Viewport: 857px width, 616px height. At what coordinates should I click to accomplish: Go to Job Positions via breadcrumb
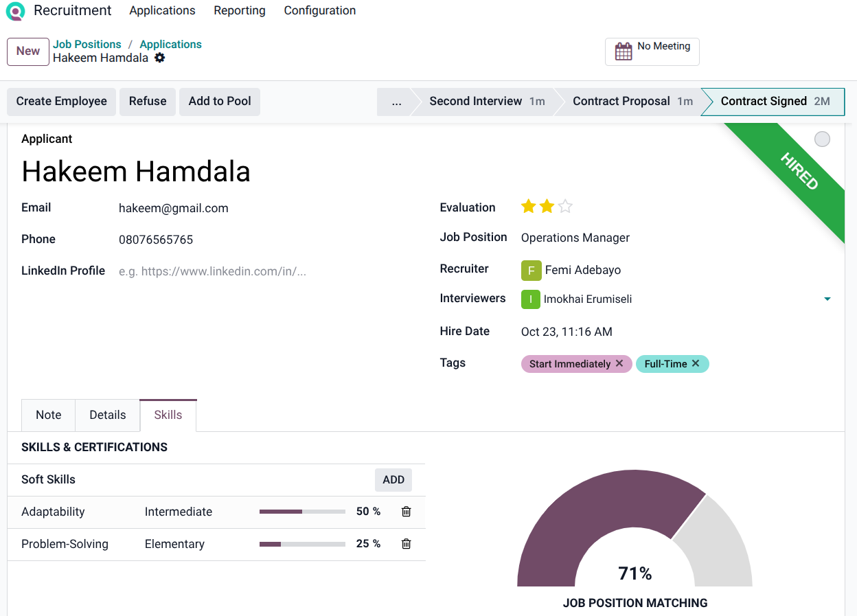click(87, 44)
